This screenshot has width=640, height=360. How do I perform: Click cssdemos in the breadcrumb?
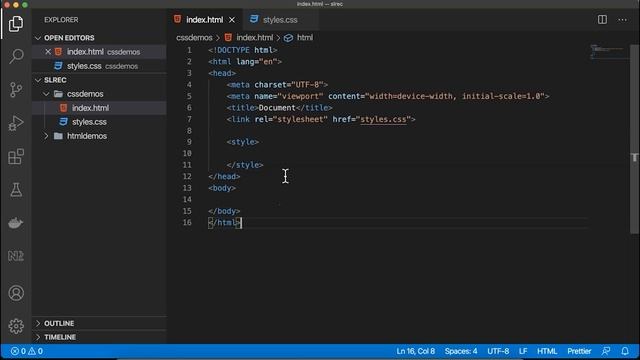[x=194, y=38]
